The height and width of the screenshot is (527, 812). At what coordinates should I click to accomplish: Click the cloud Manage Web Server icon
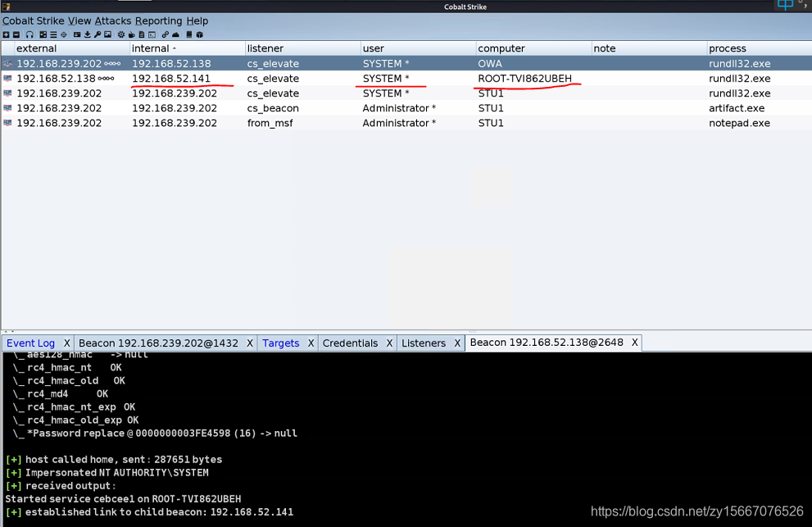175,34
